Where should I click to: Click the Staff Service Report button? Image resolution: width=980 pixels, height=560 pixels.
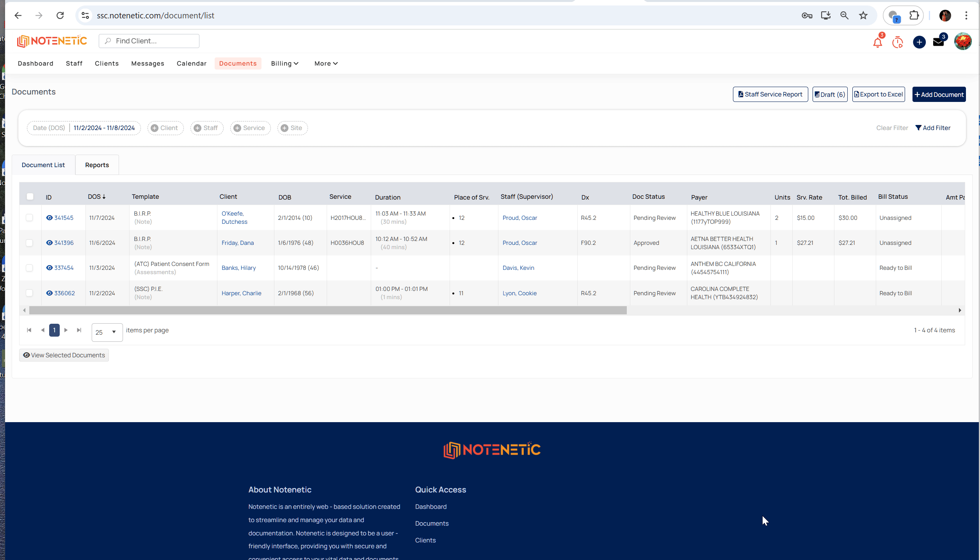click(x=770, y=95)
